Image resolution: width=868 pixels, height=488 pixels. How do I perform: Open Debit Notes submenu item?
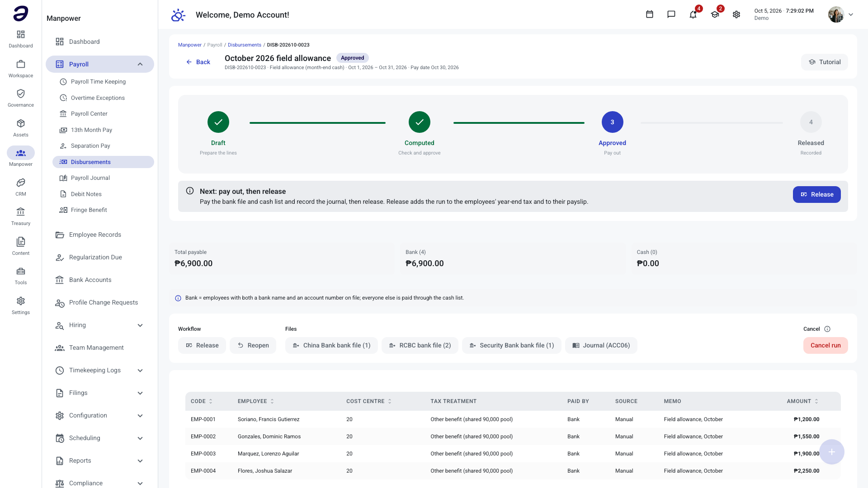(x=103, y=194)
